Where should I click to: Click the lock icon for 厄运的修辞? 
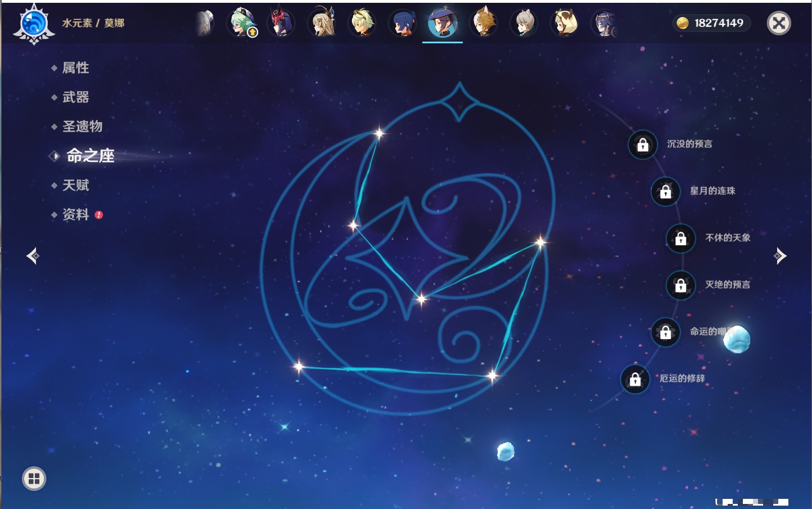(635, 380)
